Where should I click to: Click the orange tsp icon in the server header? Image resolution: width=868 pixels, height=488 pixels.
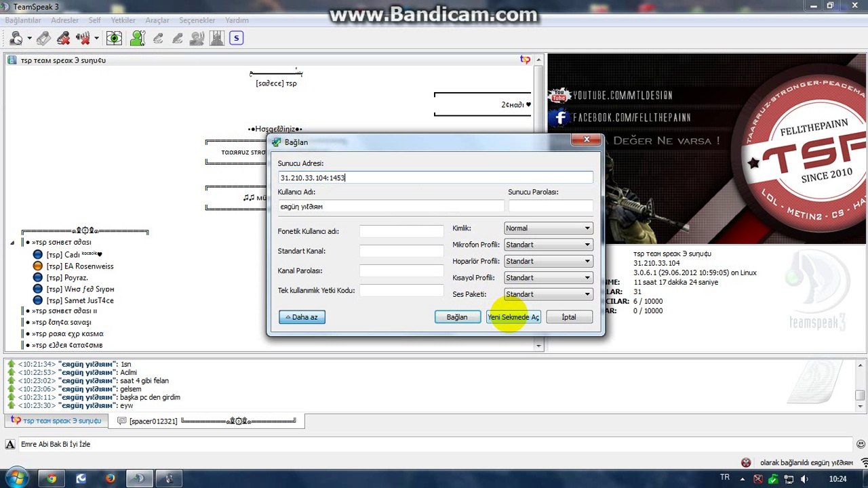coord(525,60)
